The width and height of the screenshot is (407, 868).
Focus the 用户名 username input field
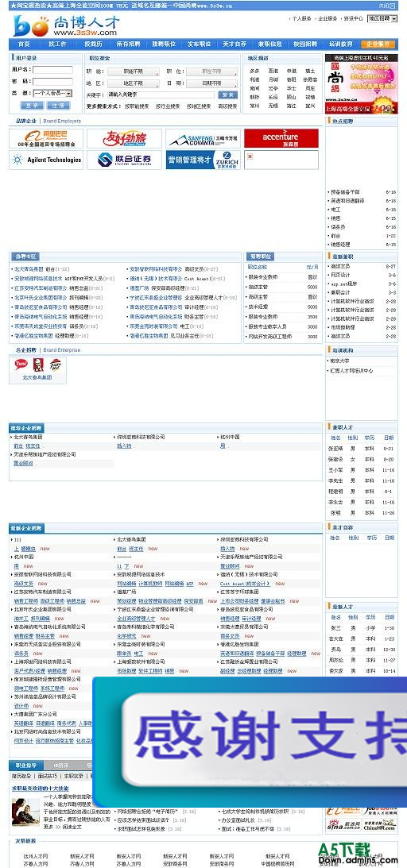tap(52, 70)
